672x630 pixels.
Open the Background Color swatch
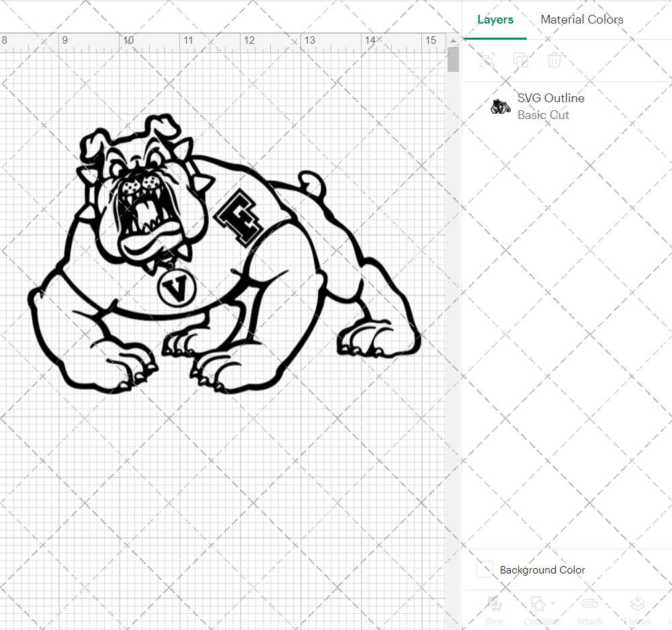[x=485, y=569]
